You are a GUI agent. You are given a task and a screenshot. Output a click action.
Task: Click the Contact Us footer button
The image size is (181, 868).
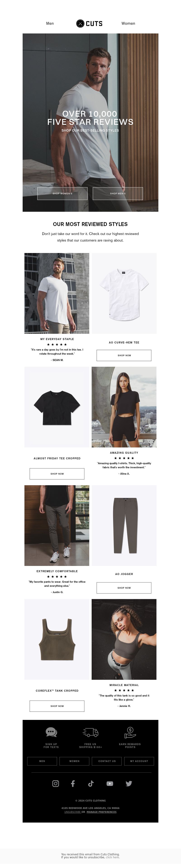coord(107,761)
